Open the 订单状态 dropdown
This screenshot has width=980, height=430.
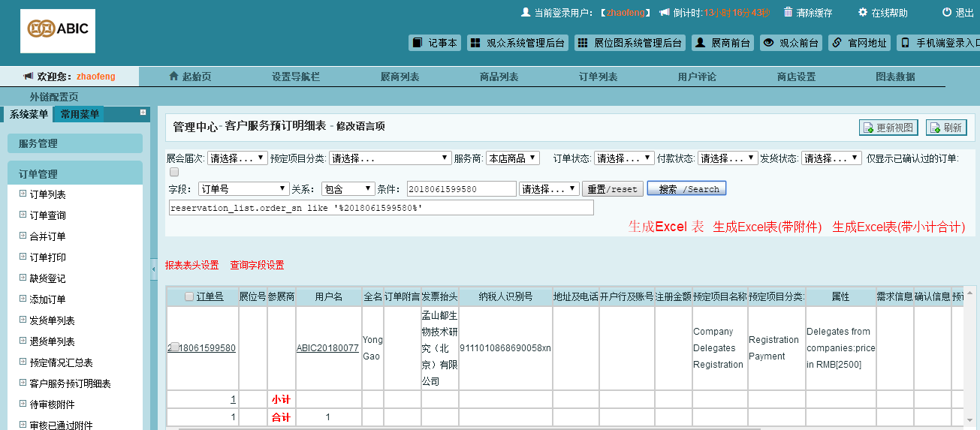pyautogui.click(x=623, y=158)
